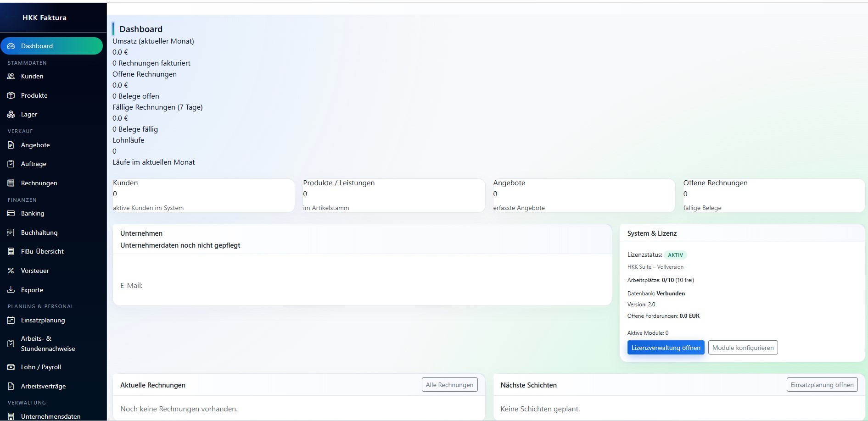Click the Offene Rechnungen summary card

coord(773,195)
